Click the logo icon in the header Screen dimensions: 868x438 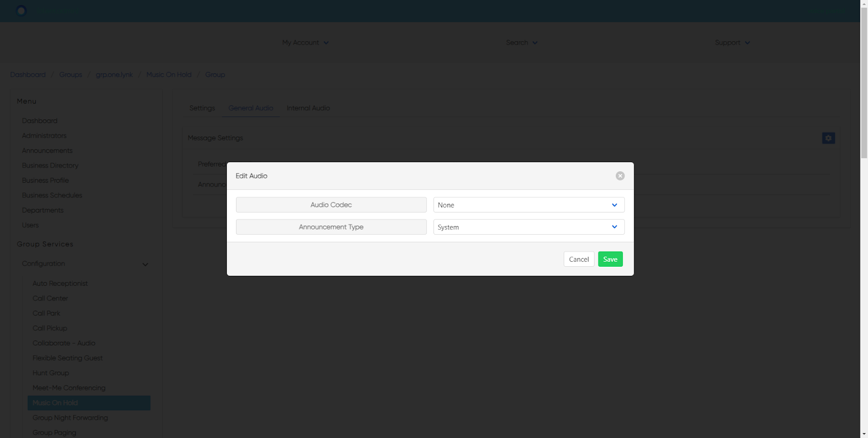coord(21,11)
